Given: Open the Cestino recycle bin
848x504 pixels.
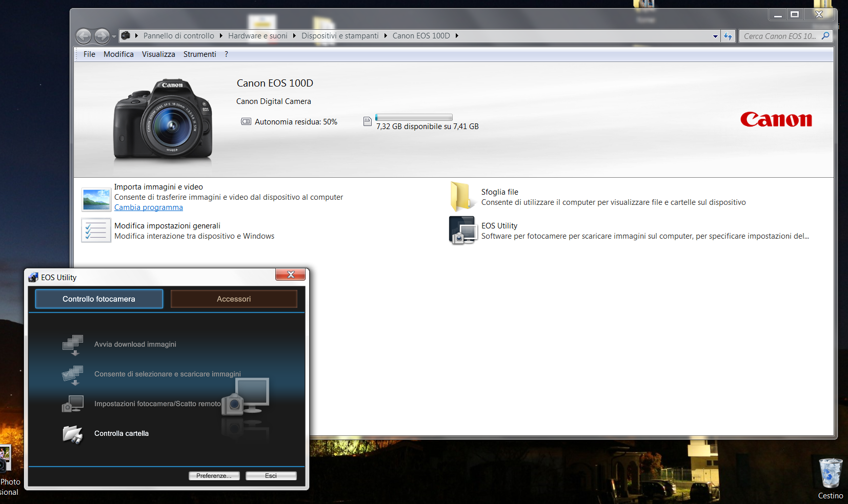Looking at the screenshot, I should (830, 473).
